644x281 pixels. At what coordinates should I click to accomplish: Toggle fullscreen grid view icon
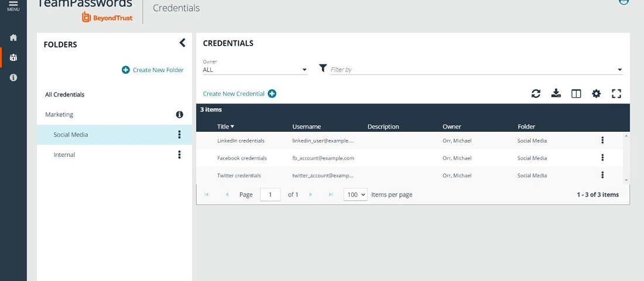click(x=616, y=94)
